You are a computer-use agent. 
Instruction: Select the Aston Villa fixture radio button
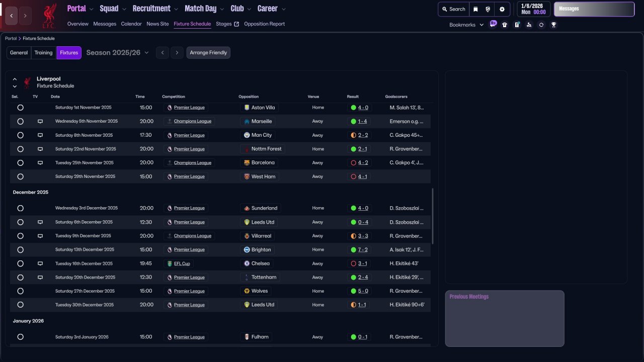(x=20, y=108)
